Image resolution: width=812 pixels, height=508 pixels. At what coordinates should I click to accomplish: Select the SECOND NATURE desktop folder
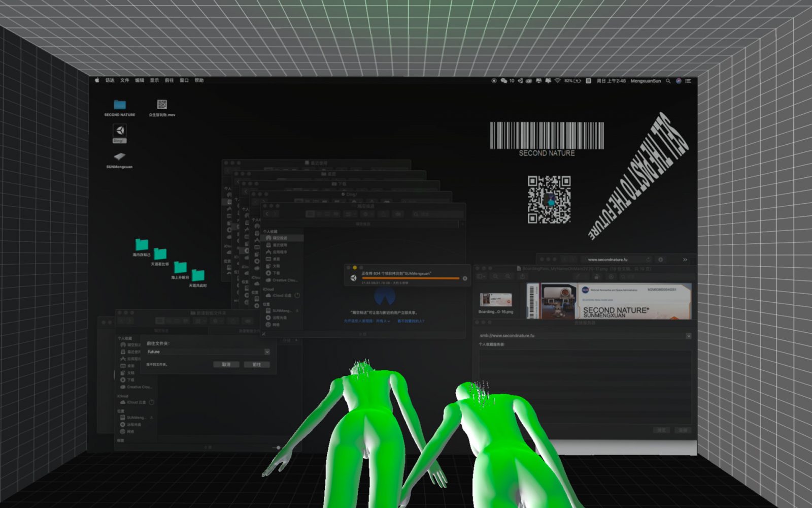(120, 108)
